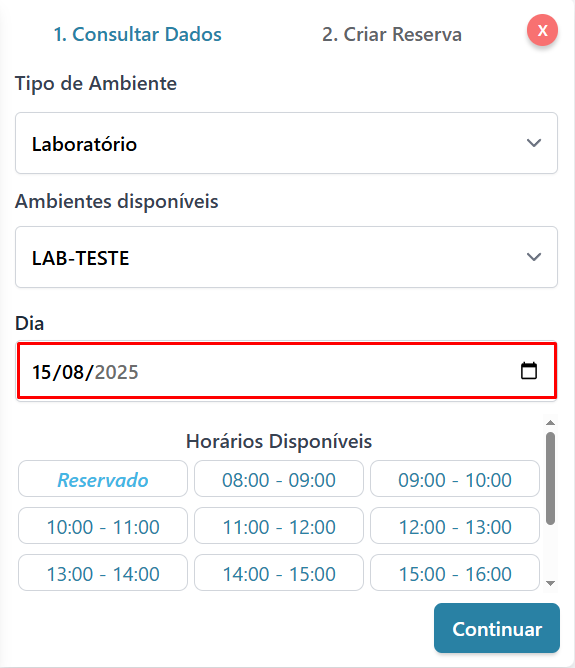
Task: Select the 09:00 - 10:00 time slot
Action: point(455,479)
